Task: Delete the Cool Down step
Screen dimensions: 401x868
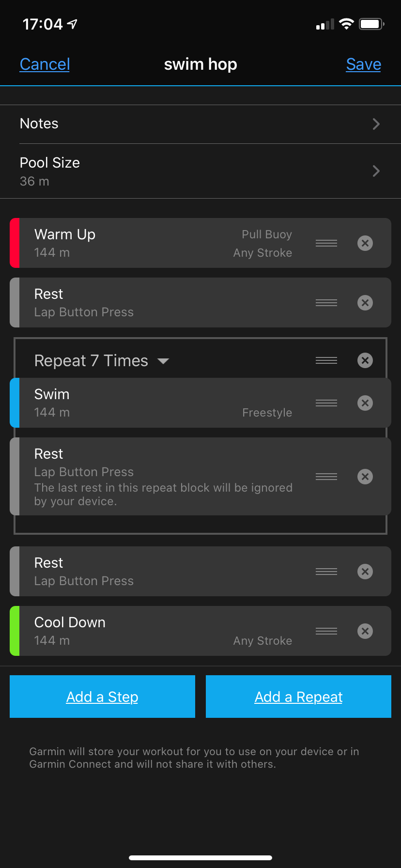Action: pyautogui.click(x=365, y=631)
